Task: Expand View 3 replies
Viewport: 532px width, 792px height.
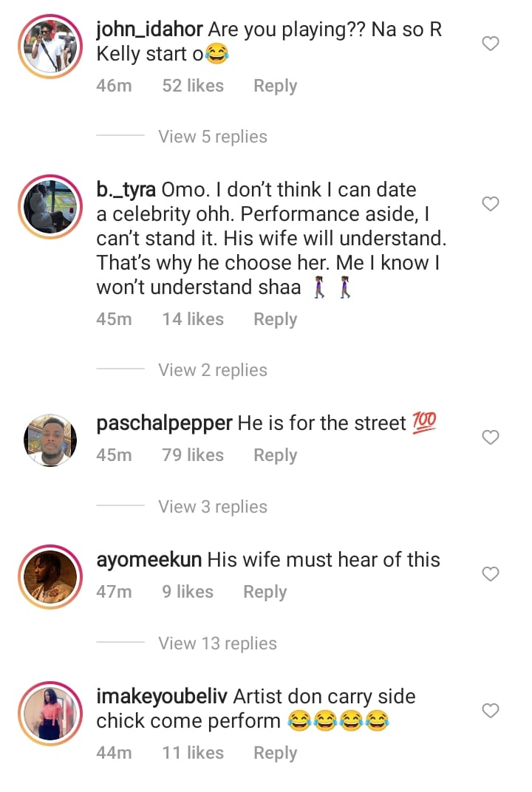Action: (213, 507)
